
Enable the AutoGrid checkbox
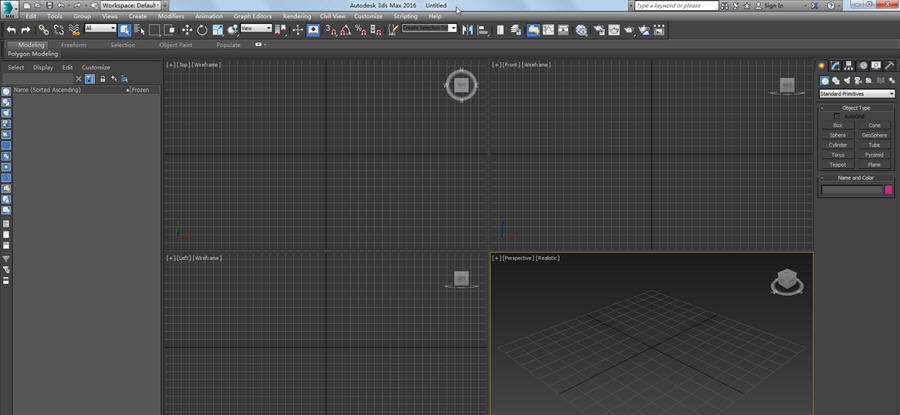pos(838,116)
